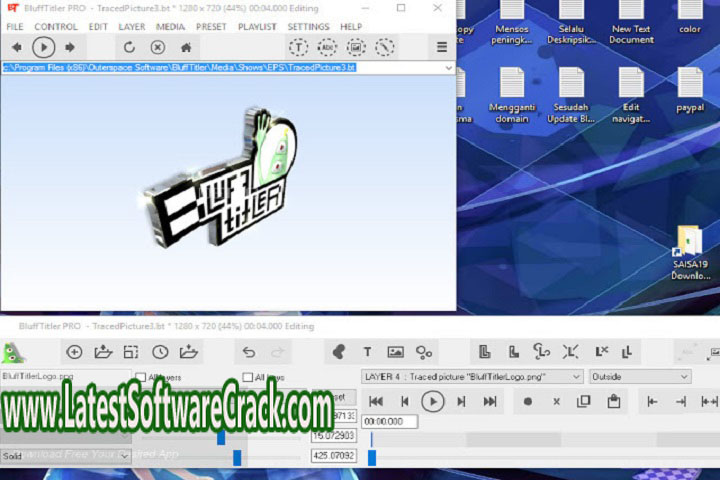Open the LAYER menu
This screenshot has height=480, width=720.
(130, 27)
